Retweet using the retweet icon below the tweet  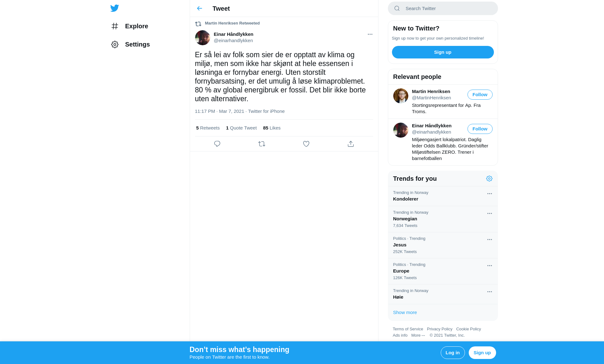point(262,144)
